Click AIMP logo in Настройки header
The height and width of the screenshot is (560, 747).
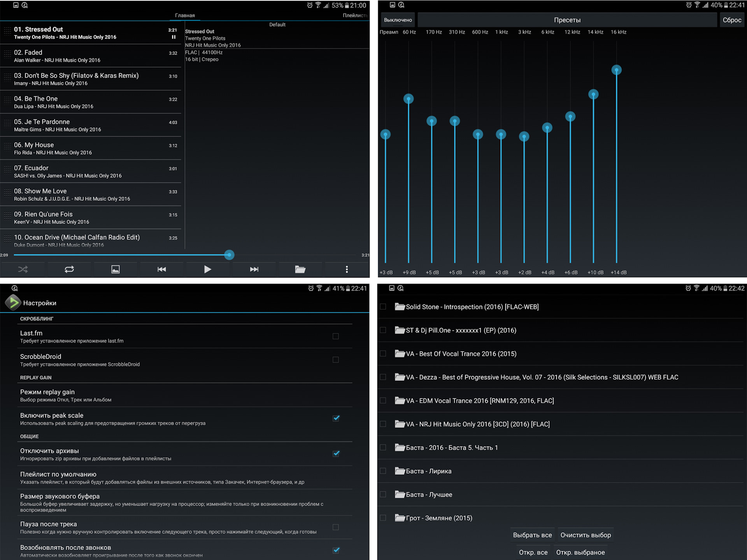13,303
